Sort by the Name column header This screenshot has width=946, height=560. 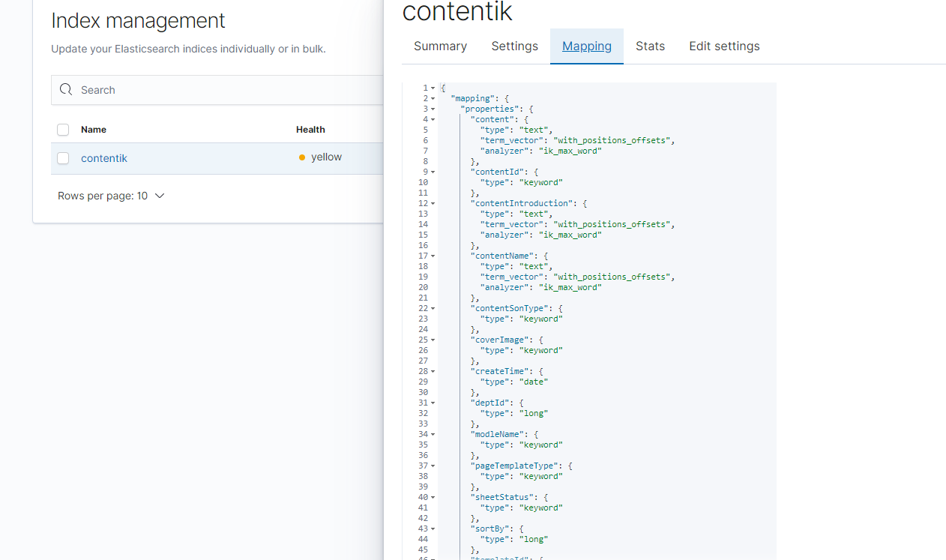(x=94, y=130)
